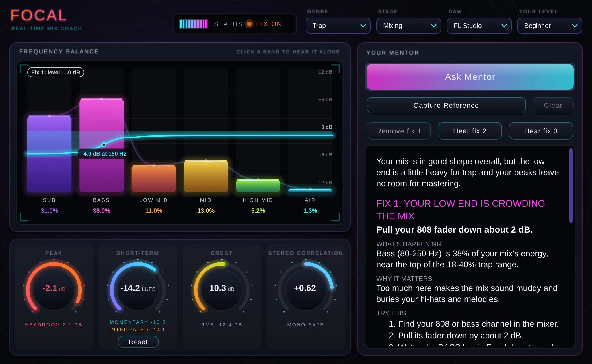
Task: Click the '31.0%' SUB percentage value
Action: 49,211
